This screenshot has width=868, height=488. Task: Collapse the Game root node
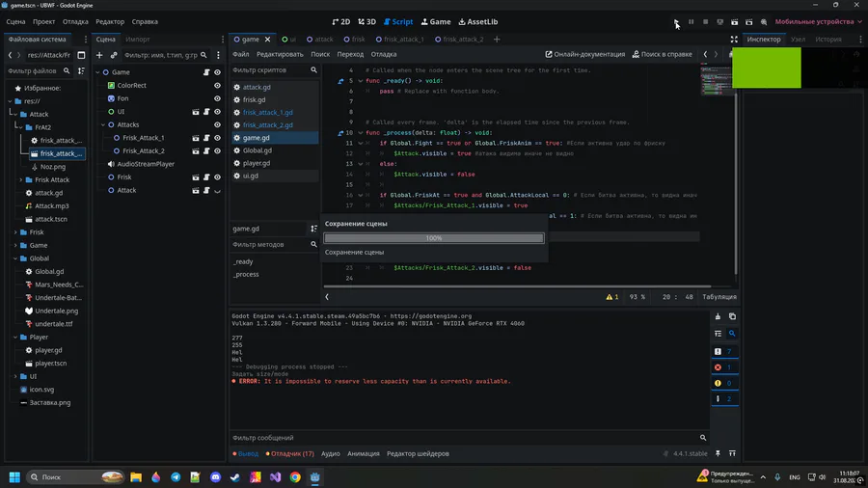click(x=98, y=72)
